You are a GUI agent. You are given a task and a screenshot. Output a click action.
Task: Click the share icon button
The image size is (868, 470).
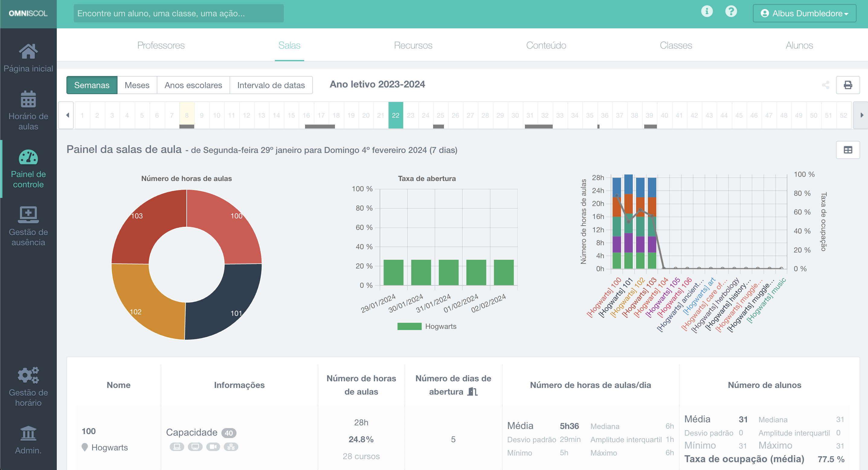tap(825, 85)
